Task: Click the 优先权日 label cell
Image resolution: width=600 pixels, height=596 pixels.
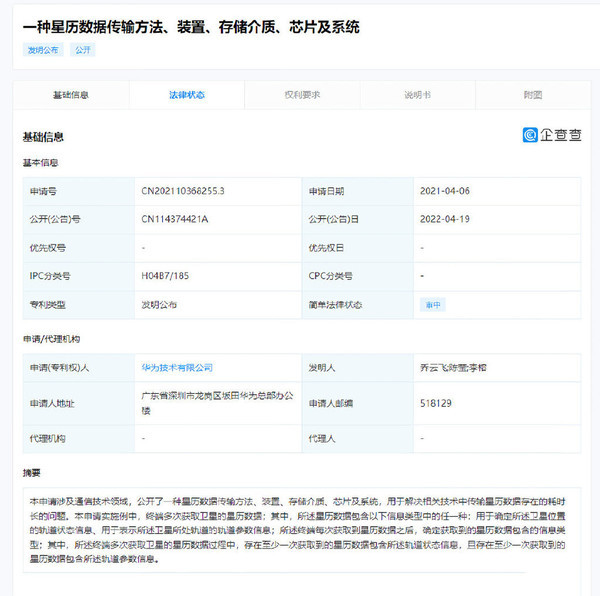Action: [x=357, y=248]
